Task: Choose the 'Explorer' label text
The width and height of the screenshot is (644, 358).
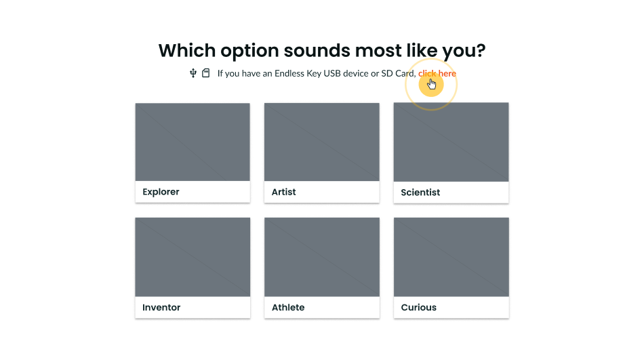Action: pyautogui.click(x=161, y=192)
